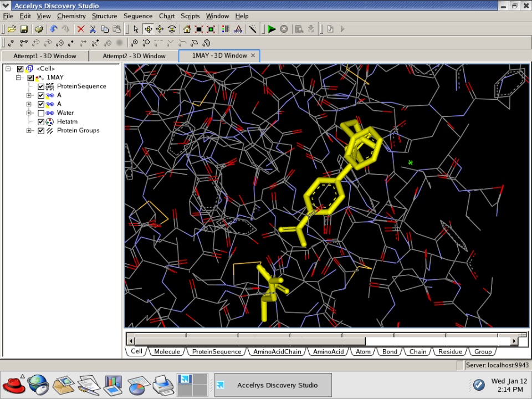Uncheck the ProteinSequence checkbox

41,86
